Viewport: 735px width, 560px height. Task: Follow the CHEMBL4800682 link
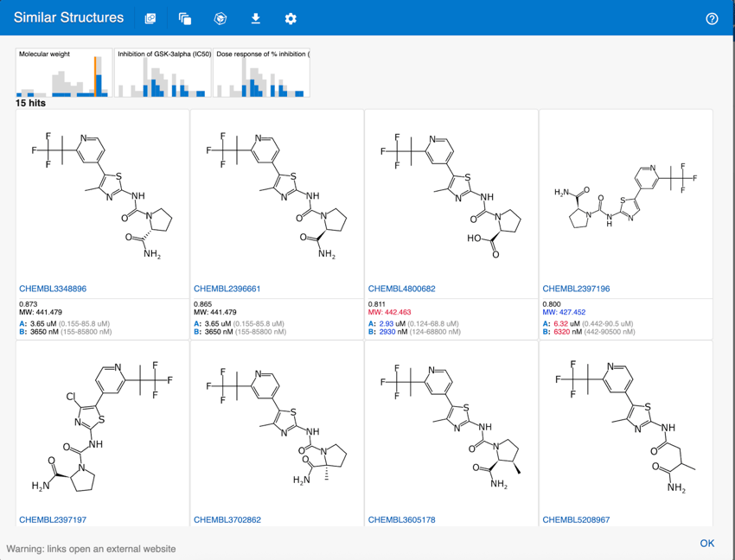401,289
